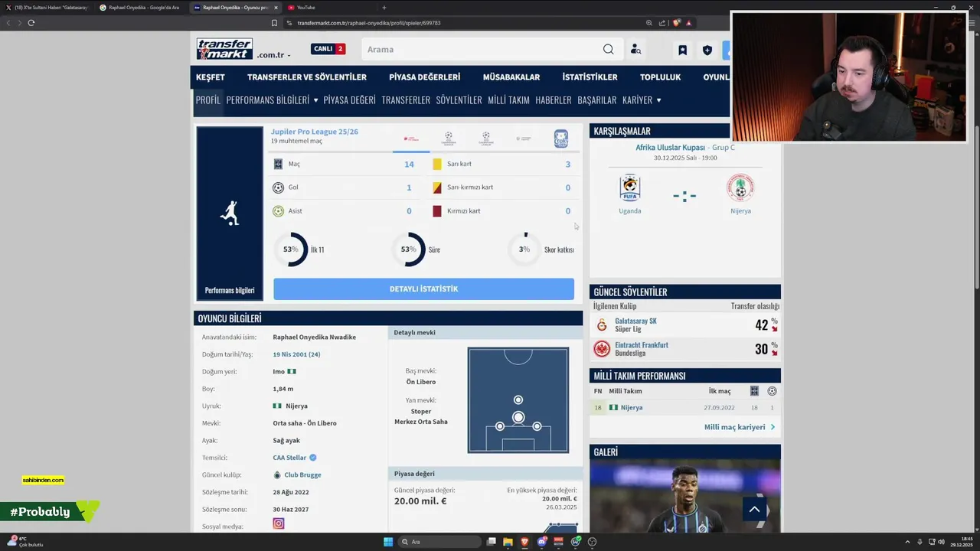
Task: Switch to the X Sultani Haberi browser tab
Action: click(47, 8)
